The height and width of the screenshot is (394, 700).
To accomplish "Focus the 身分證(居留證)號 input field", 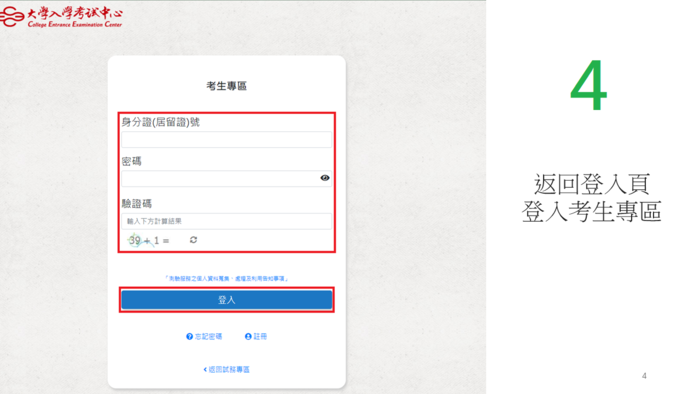I will [226, 140].
